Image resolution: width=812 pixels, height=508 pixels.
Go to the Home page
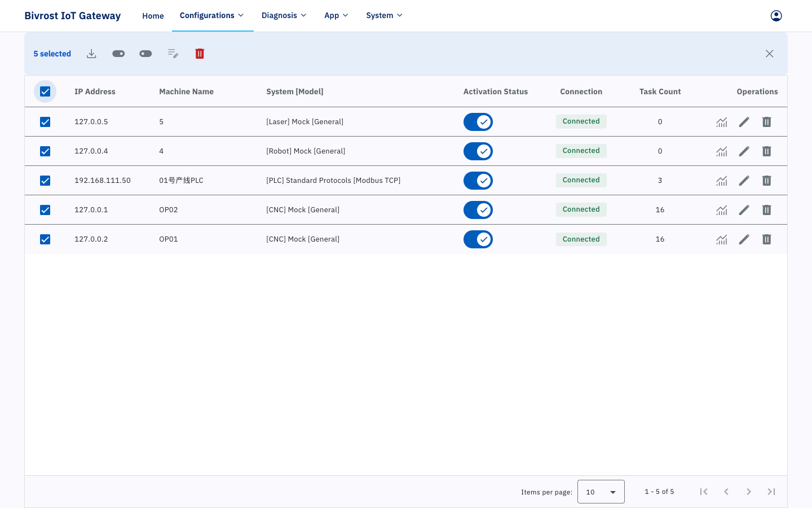153,16
